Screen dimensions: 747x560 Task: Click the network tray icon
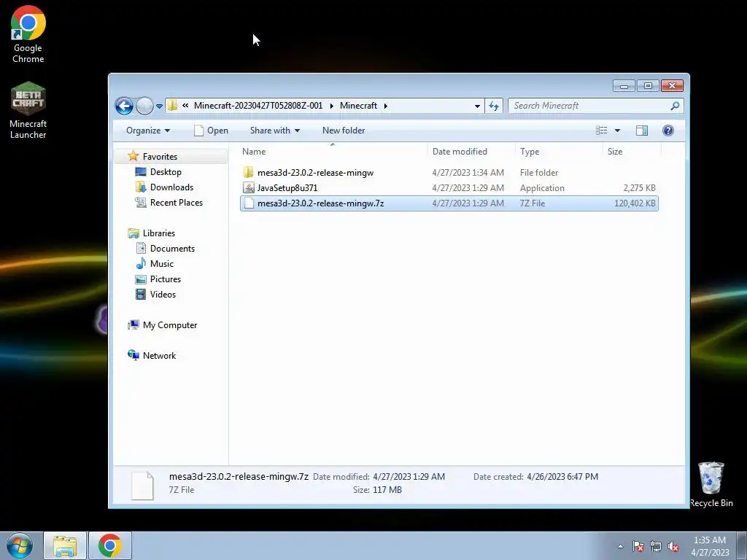(656, 546)
